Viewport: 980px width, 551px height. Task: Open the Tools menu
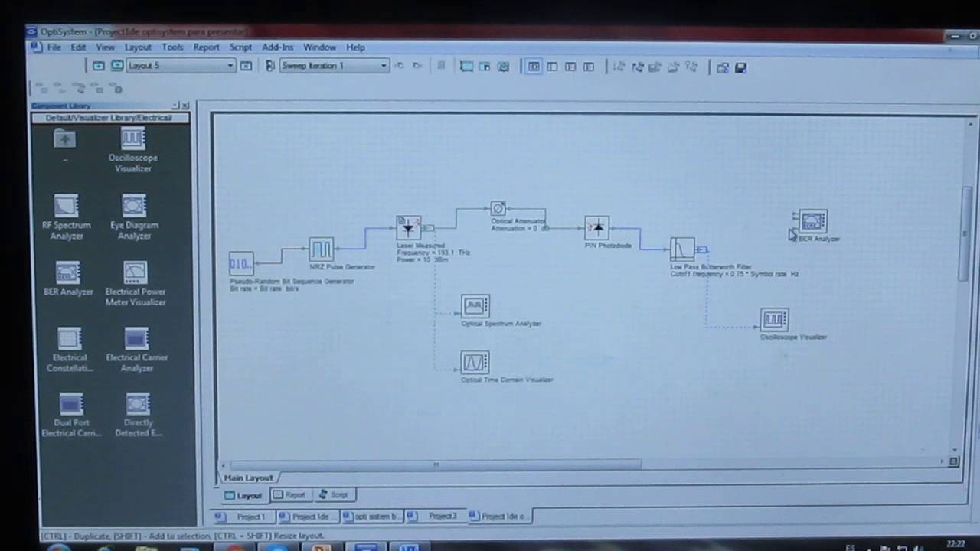coord(172,47)
